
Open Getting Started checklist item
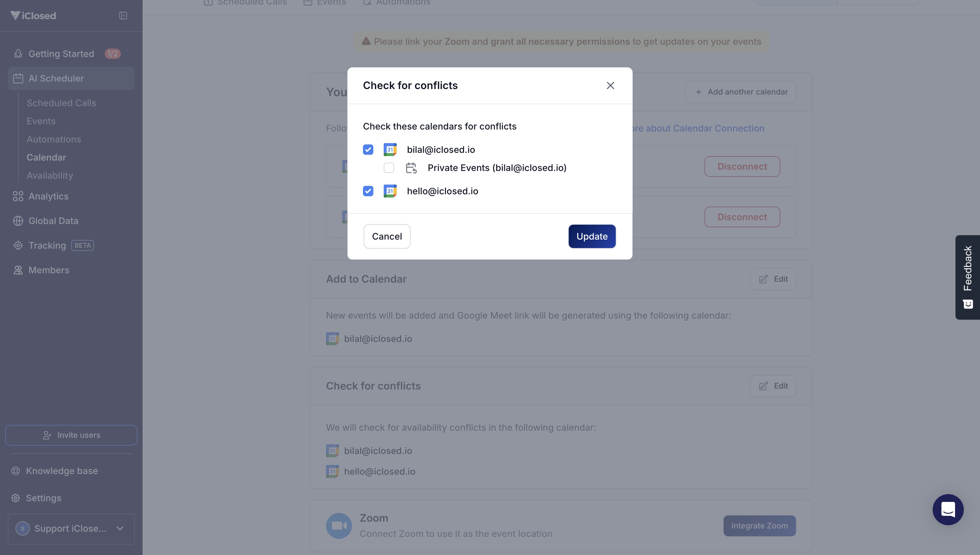click(61, 54)
